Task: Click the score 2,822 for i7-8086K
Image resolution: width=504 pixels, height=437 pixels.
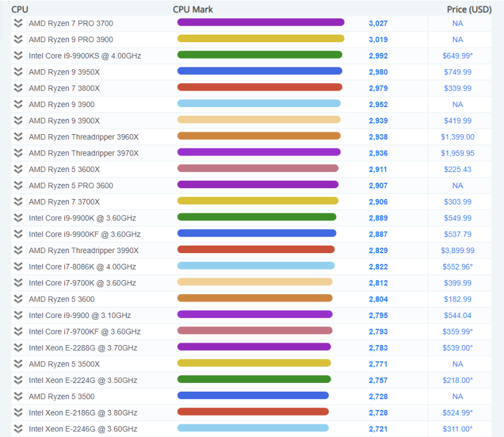Action: tap(379, 267)
